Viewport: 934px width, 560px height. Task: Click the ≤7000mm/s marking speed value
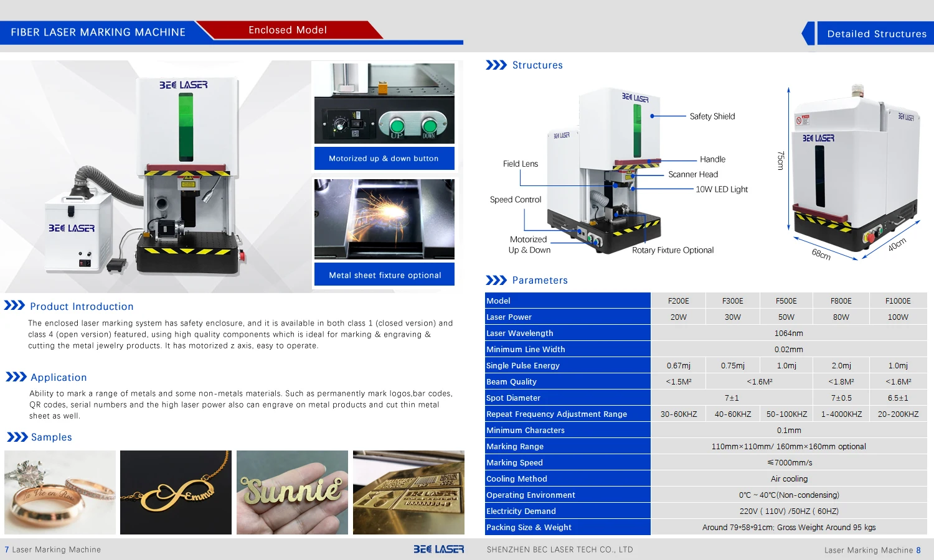pyautogui.click(x=789, y=462)
